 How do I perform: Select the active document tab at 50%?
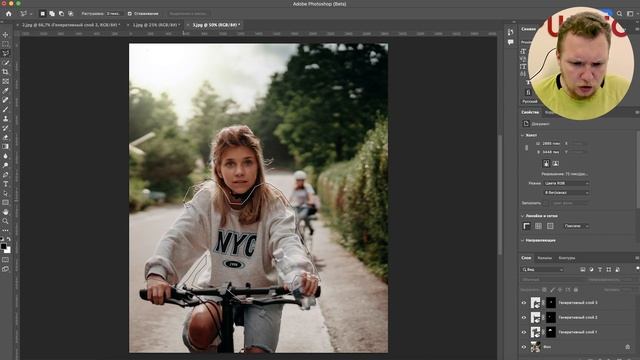pos(214,25)
